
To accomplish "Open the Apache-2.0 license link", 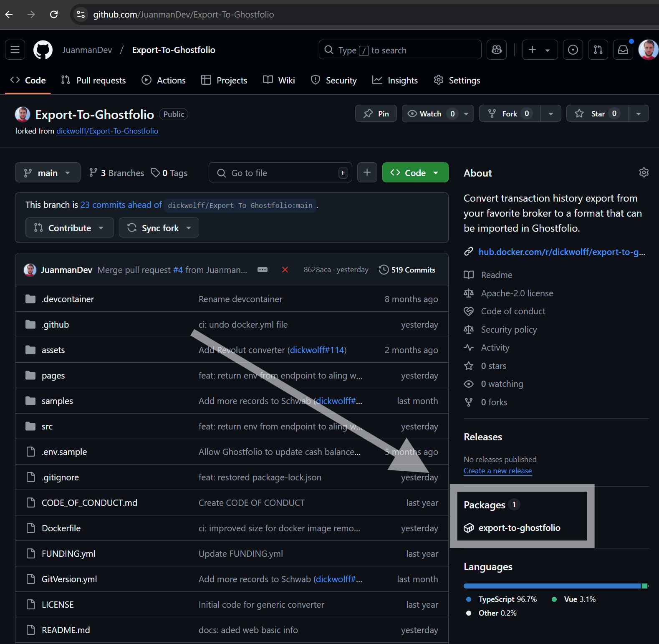I will (x=508, y=293).
